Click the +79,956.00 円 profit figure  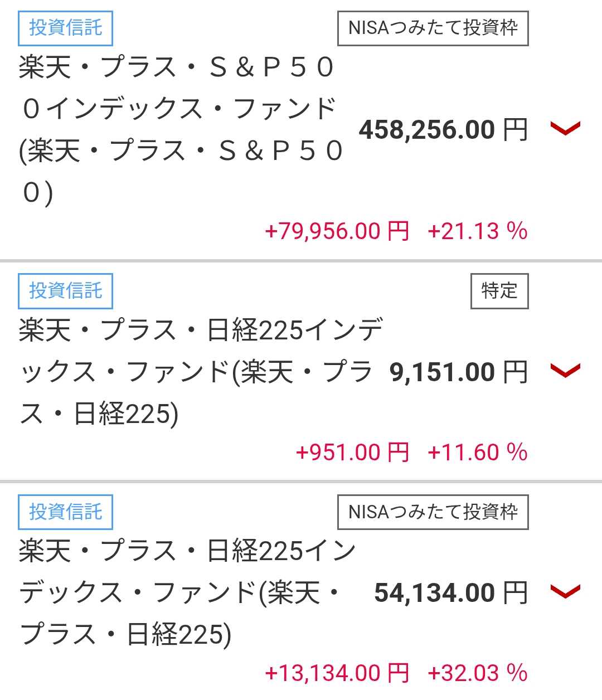click(x=337, y=231)
